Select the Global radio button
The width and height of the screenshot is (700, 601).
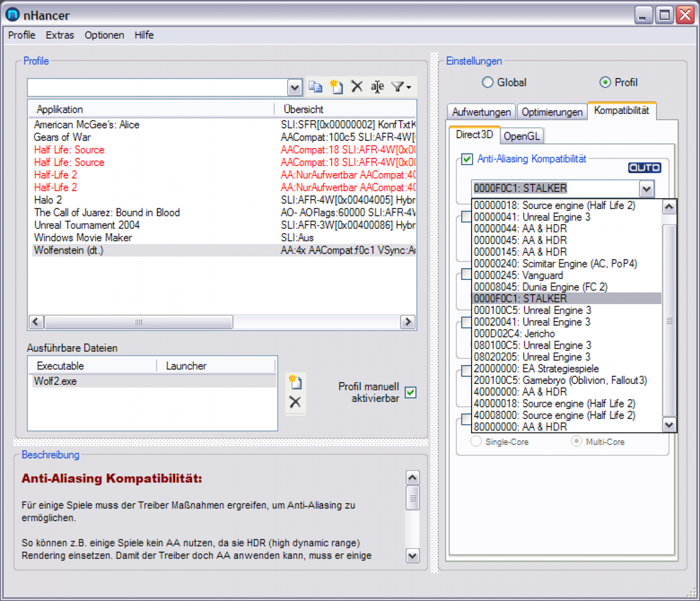tap(487, 82)
